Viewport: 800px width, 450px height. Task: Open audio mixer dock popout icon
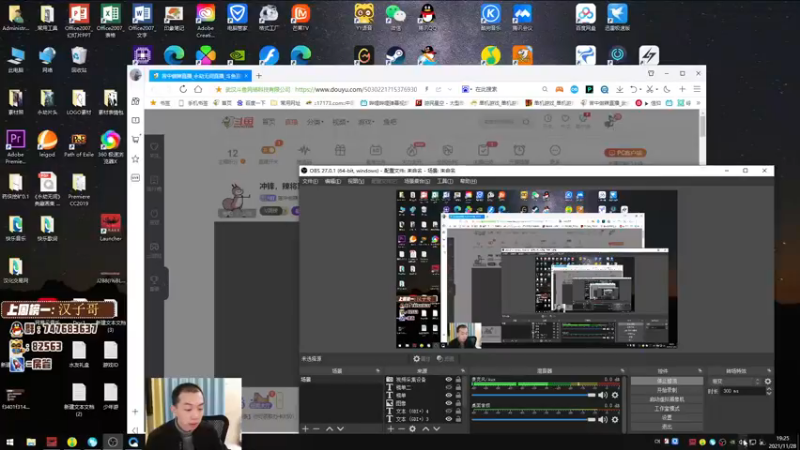point(622,371)
